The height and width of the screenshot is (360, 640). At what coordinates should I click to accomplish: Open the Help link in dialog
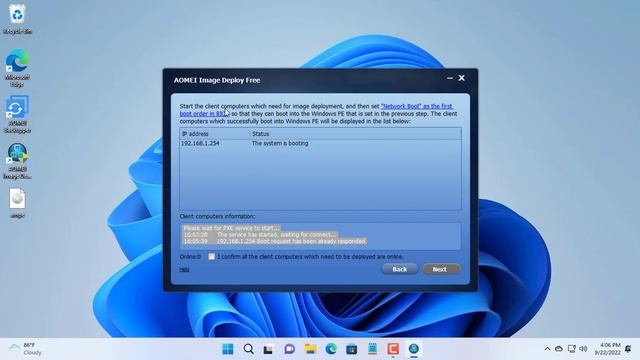[184, 269]
